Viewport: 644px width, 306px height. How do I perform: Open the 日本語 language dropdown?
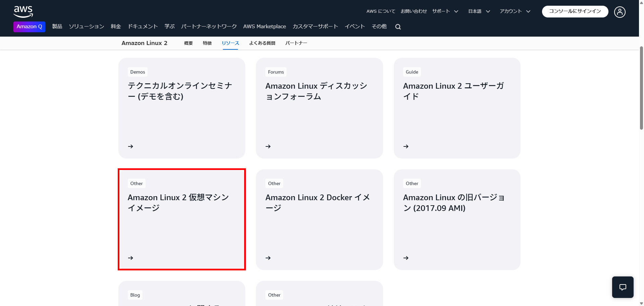(x=479, y=11)
